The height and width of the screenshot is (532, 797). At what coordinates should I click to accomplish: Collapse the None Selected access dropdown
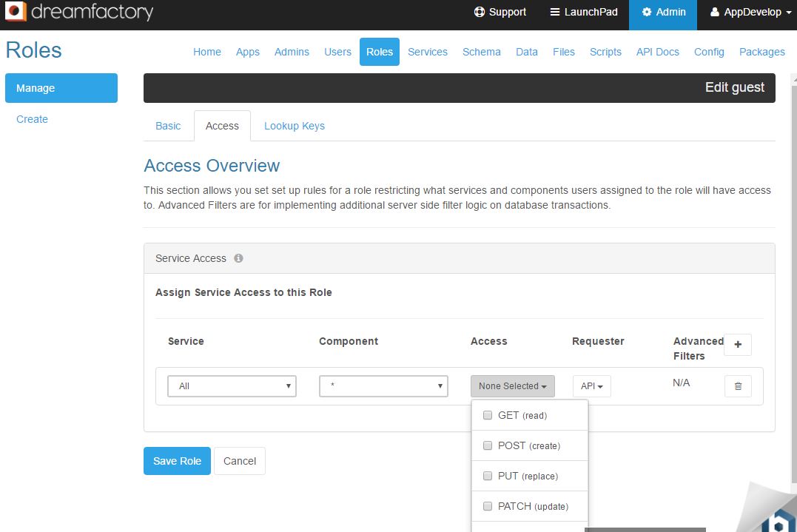(x=512, y=385)
